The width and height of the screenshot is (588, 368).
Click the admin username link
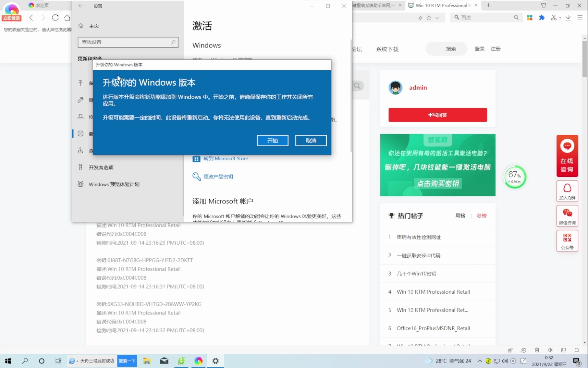pos(418,88)
